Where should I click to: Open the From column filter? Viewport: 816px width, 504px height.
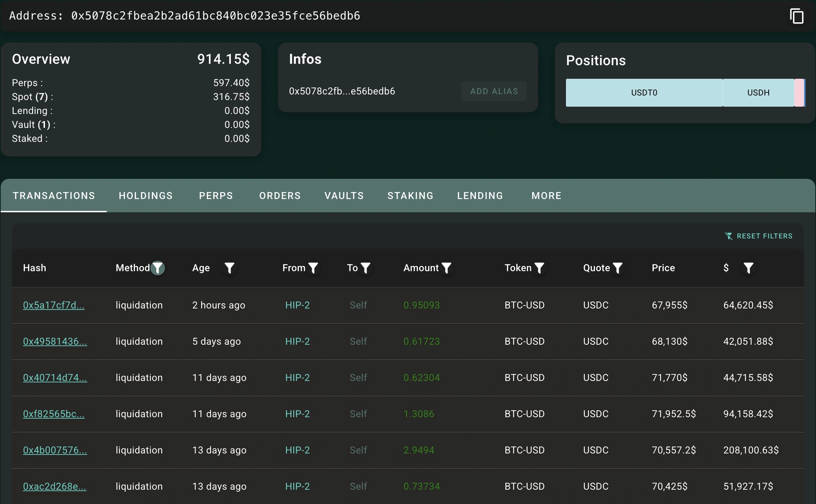pyautogui.click(x=313, y=268)
